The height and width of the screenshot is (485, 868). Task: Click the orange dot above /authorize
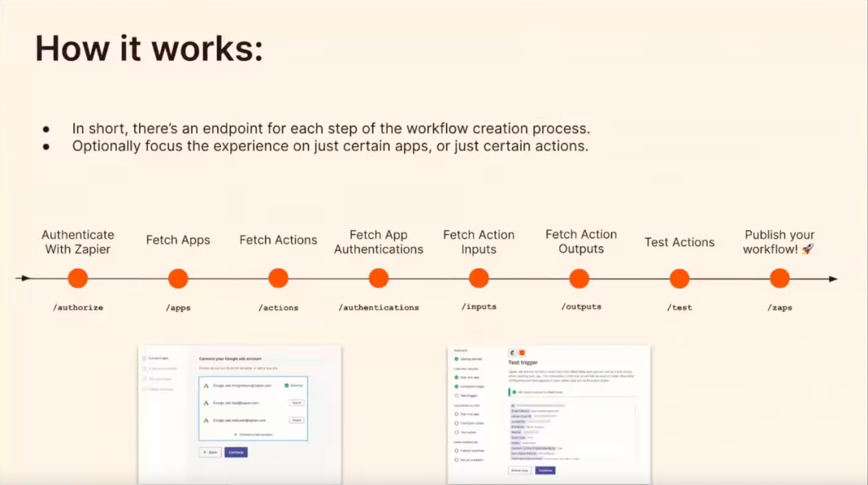click(78, 278)
